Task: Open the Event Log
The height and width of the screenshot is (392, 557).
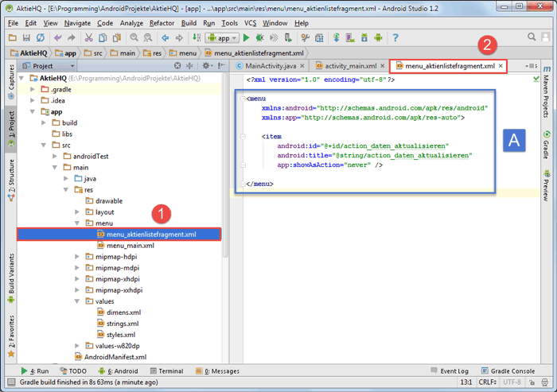Action: click(x=450, y=371)
